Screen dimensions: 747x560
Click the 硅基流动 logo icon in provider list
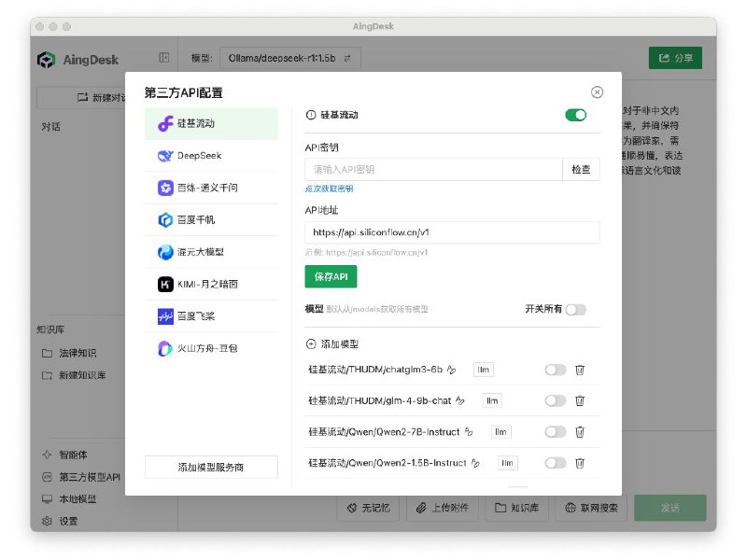click(165, 123)
